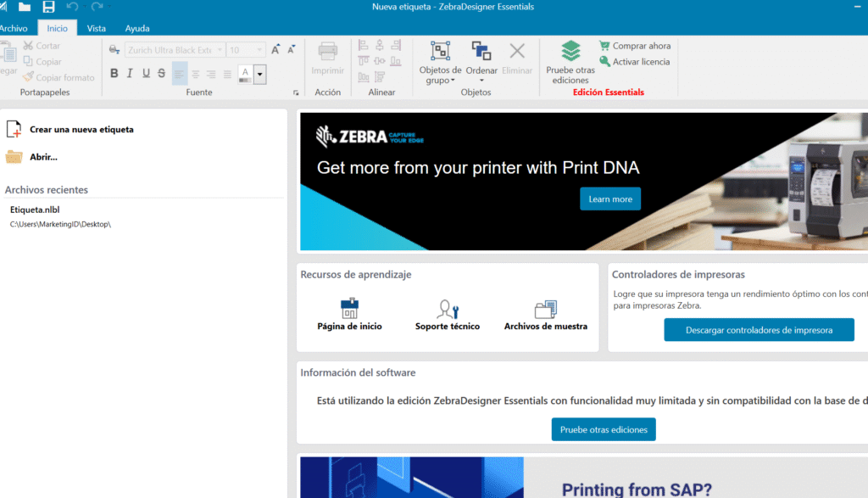Align objects right in Alinear group
Viewport: 868px width, 498px height.
[396, 46]
